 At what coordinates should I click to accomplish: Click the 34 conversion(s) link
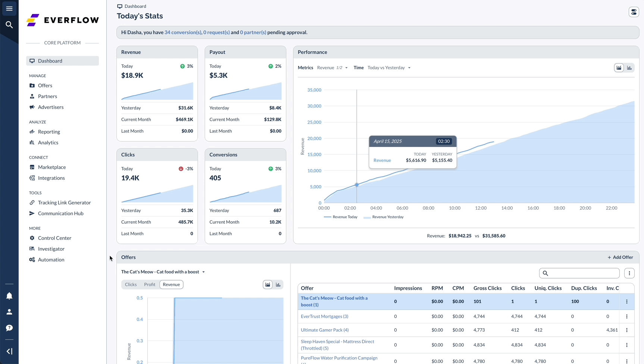coord(183,32)
